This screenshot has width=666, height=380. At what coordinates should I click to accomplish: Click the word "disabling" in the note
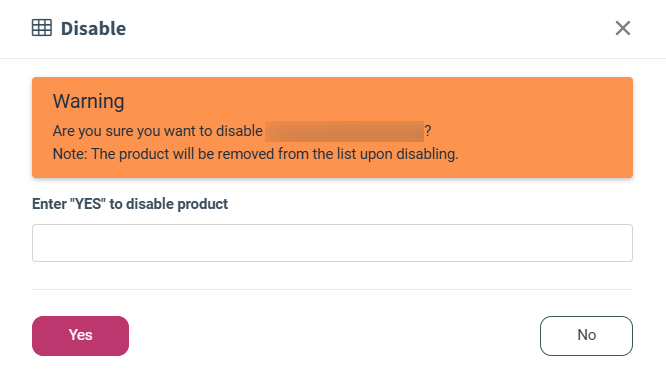pos(427,154)
